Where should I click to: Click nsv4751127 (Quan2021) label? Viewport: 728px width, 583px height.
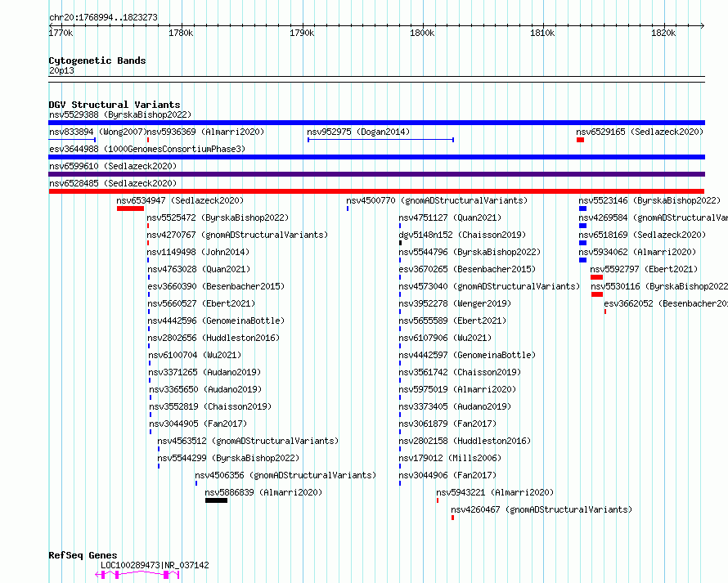(x=451, y=218)
